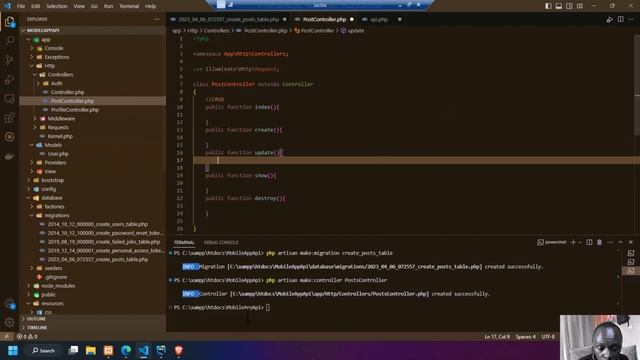640x360 pixels.
Task: Click the run icon in editor title bar
Action: 609,19
